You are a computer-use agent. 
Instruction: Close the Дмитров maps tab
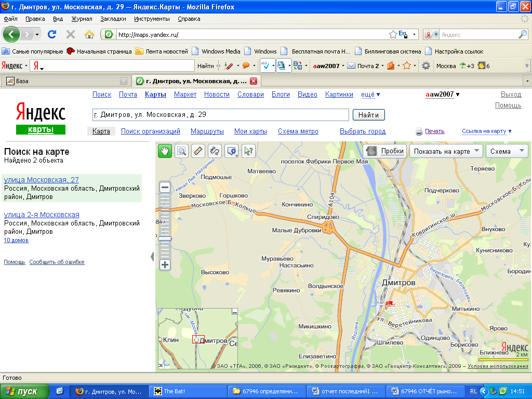click(254, 81)
